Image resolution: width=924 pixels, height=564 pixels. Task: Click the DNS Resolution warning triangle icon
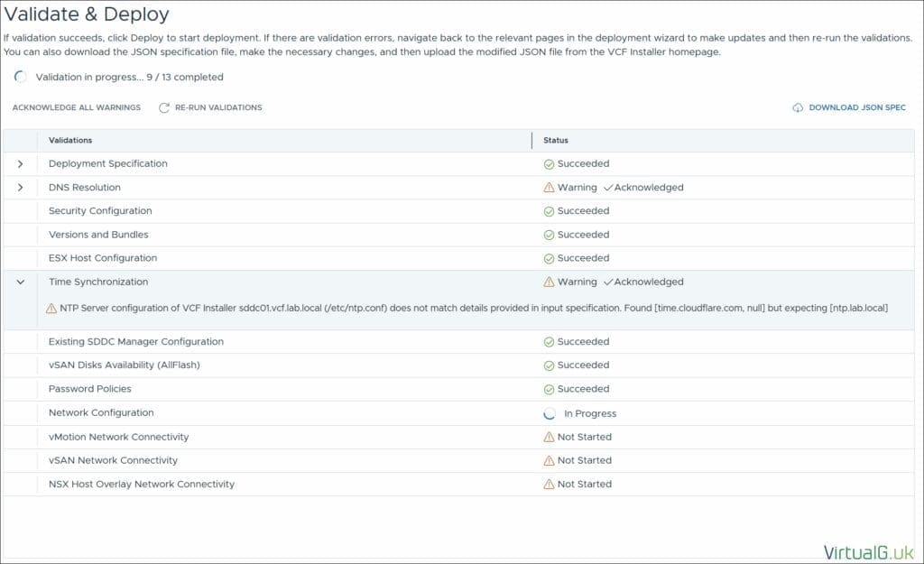(549, 188)
